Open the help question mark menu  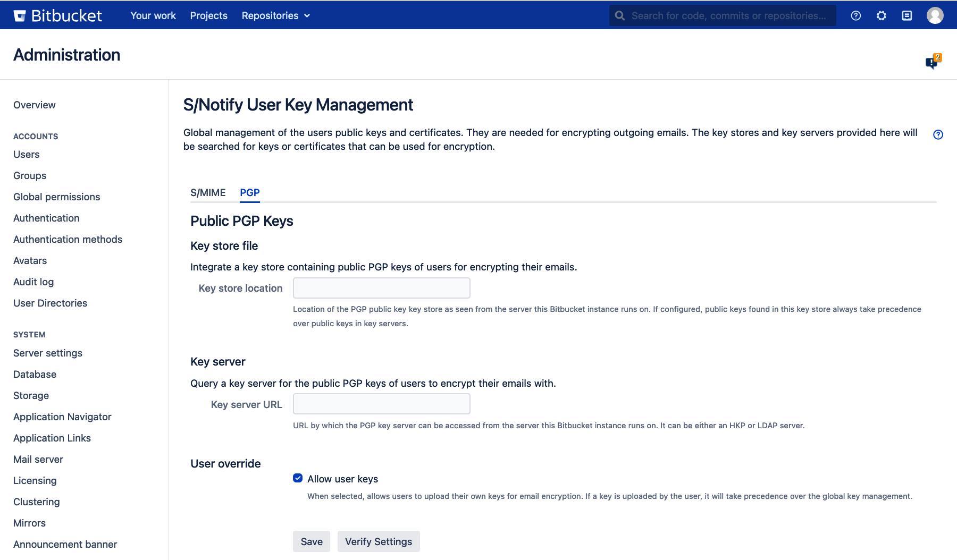pyautogui.click(x=855, y=16)
